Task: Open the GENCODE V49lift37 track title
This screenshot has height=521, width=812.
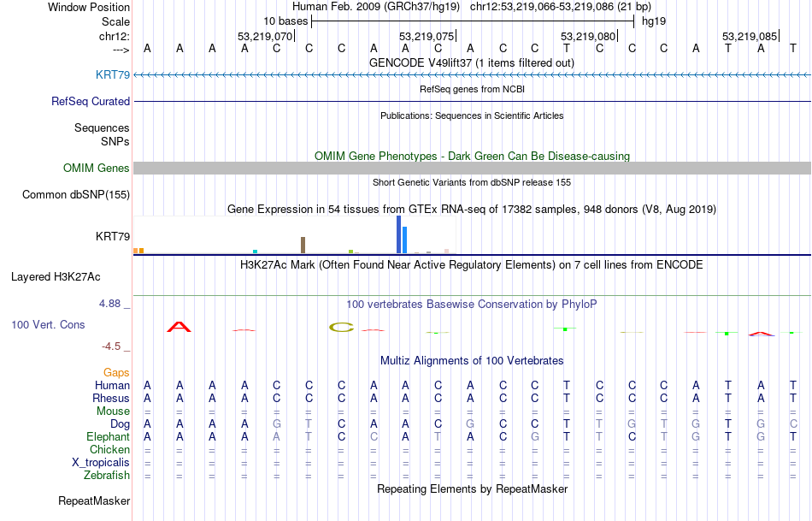Action: (471, 62)
